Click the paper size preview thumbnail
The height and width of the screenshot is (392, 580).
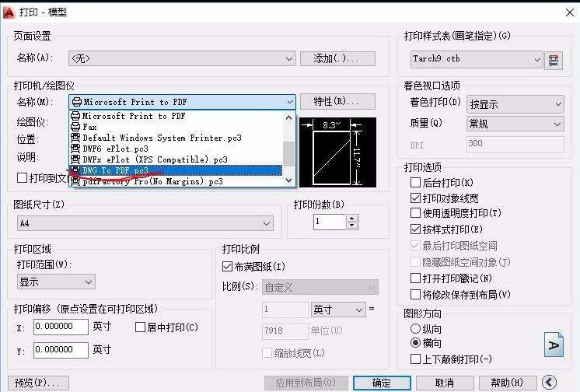pos(337,152)
